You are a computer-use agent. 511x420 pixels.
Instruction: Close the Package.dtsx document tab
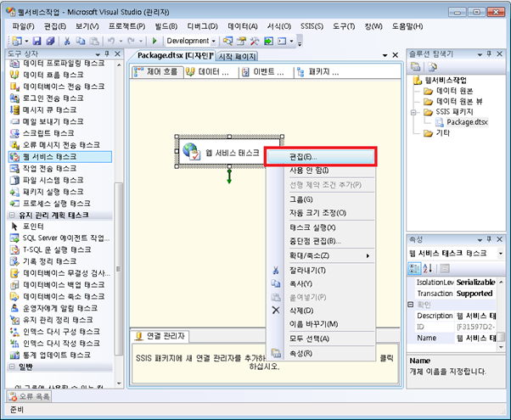coord(395,55)
